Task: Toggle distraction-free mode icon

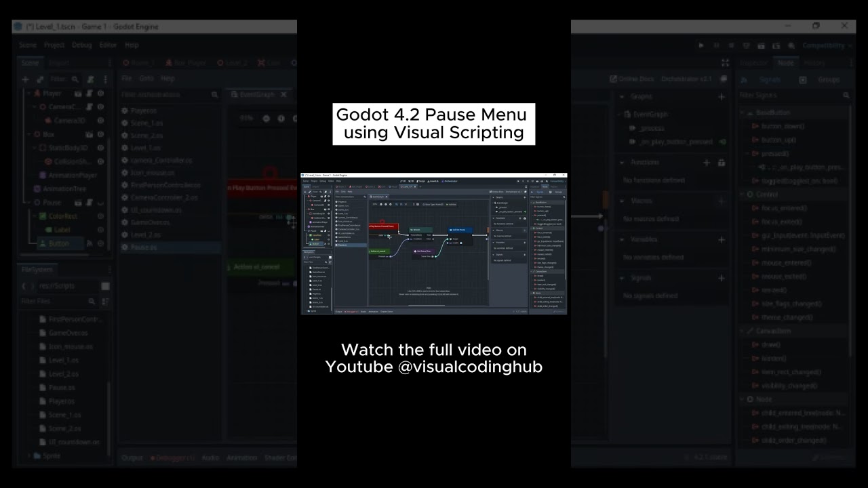Action: click(725, 63)
